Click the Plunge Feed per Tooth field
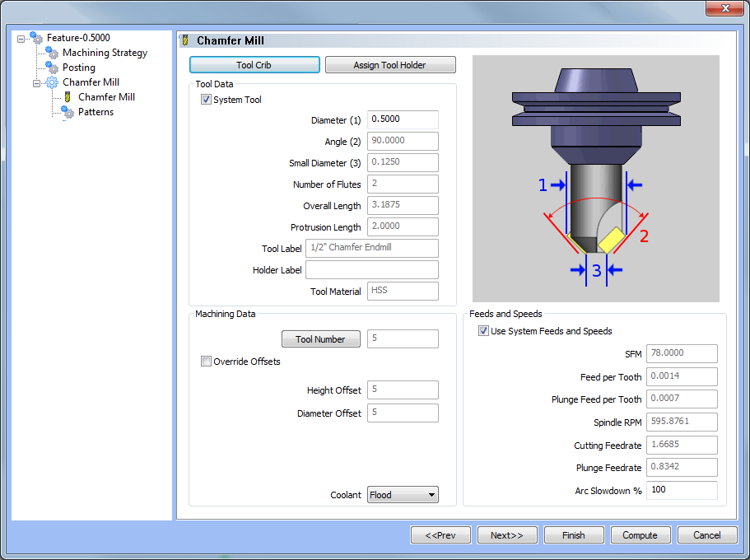750x560 pixels. coord(682,399)
